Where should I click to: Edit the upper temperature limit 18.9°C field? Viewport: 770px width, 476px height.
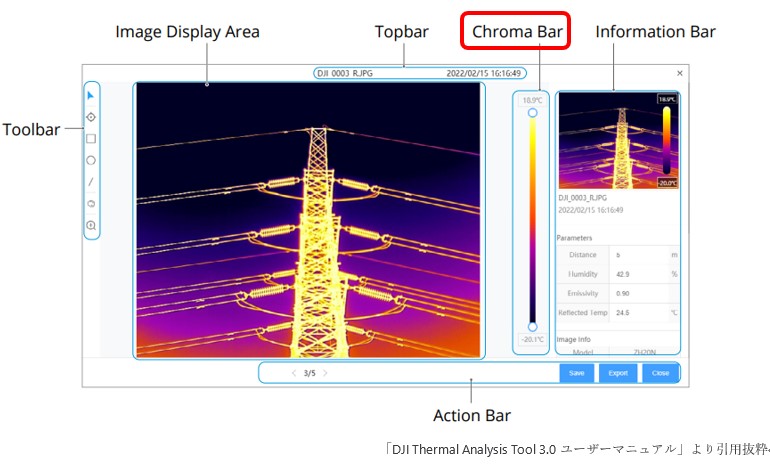pyautogui.click(x=532, y=100)
